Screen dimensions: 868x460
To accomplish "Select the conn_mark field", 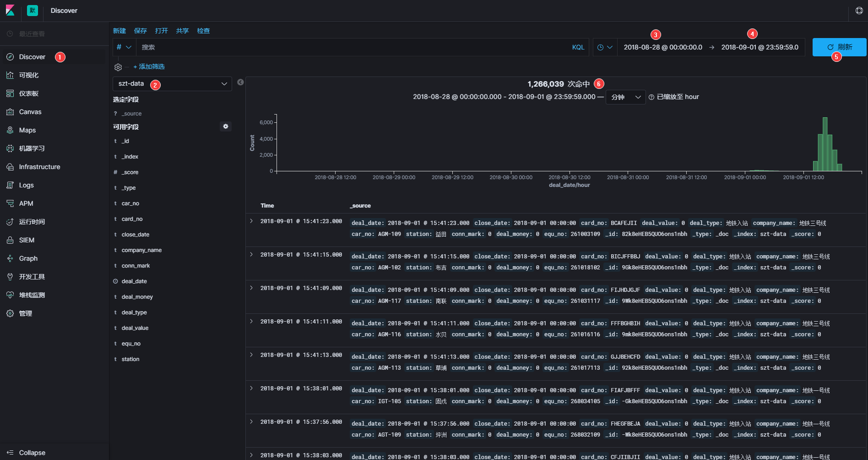I will tap(136, 266).
